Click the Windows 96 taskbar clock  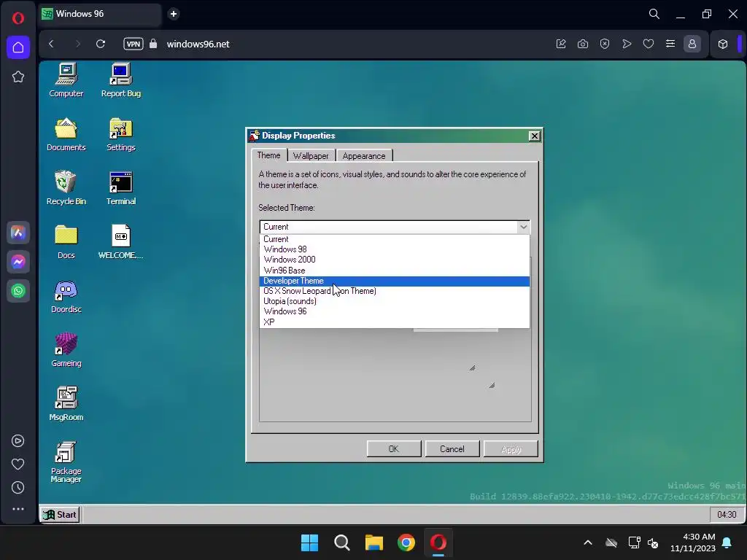(x=727, y=515)
